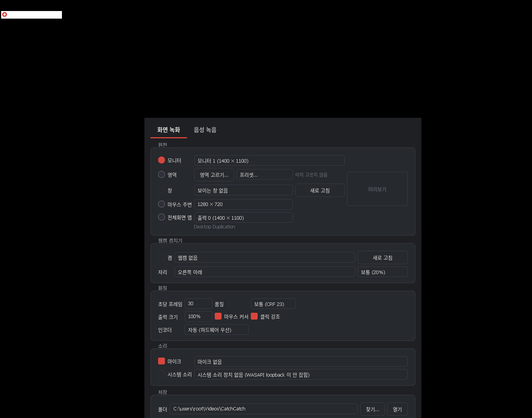The width and height of the screenshot is (532, 418).
Task: Expand the 보통 (20%) webcam size dropdown
Action: coord(383,272)
